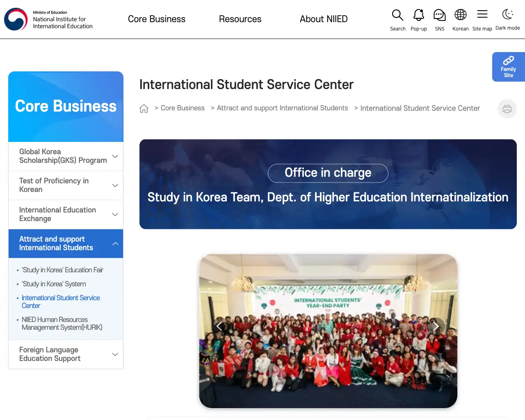Select Test of Proficiency in Korean item
Viewport: 525px width, 420px height.
[x=66, y=185]
